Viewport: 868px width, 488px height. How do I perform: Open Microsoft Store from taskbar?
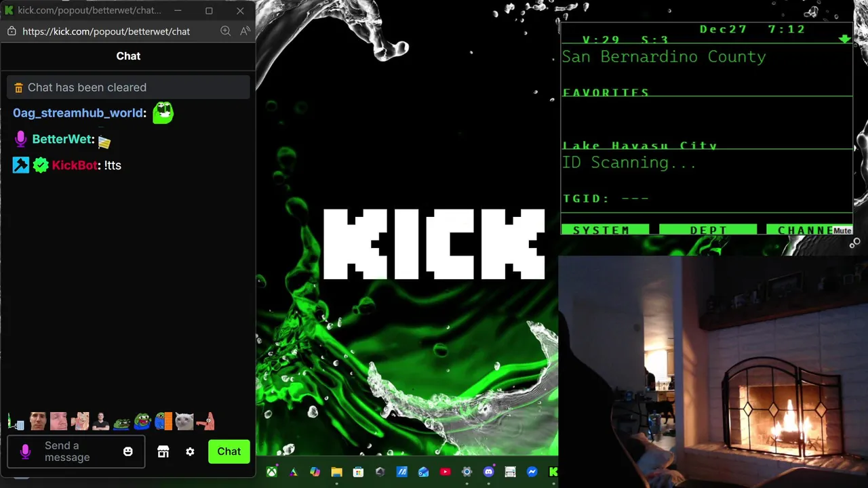(x=358, y=472)
